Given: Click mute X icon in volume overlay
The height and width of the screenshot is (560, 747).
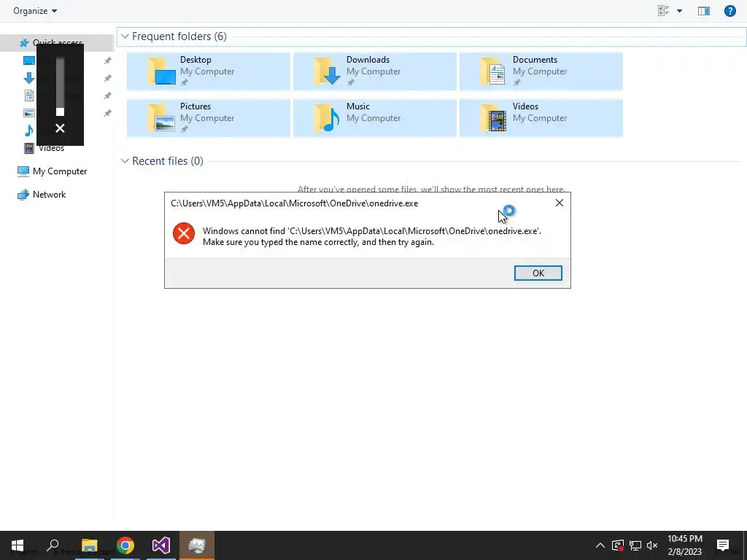Looking at the screenshot, I should [x=60, y=128].
